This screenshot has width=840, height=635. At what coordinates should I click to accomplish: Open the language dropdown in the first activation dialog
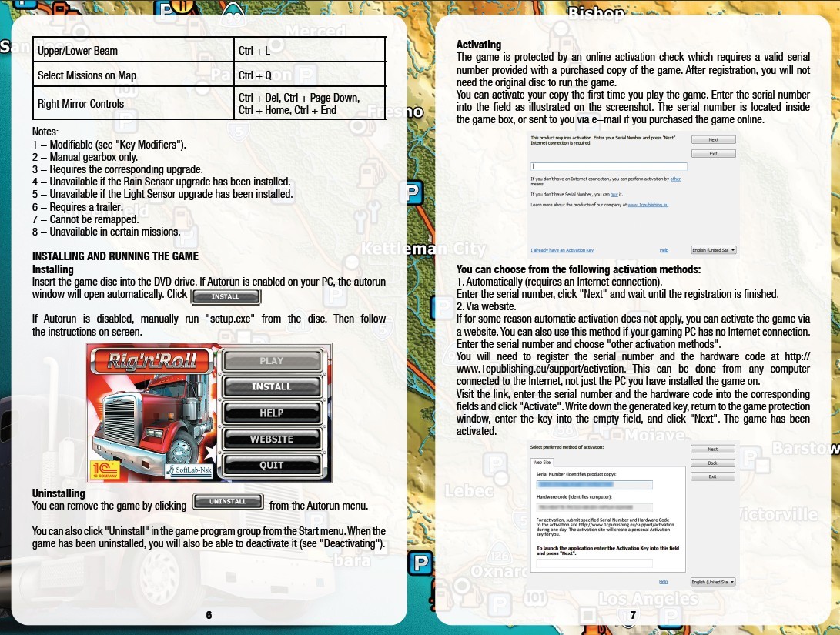click(714, 250)
